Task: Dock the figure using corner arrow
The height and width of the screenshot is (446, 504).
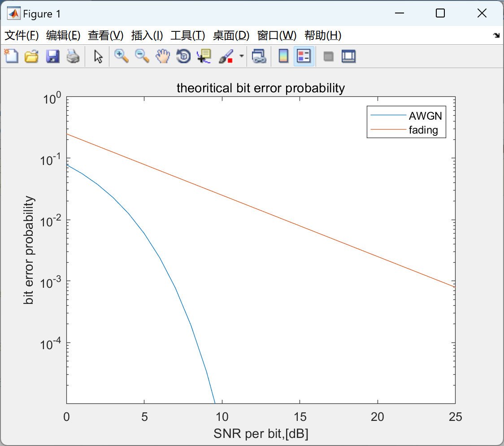Action: [x=496, y=35]
